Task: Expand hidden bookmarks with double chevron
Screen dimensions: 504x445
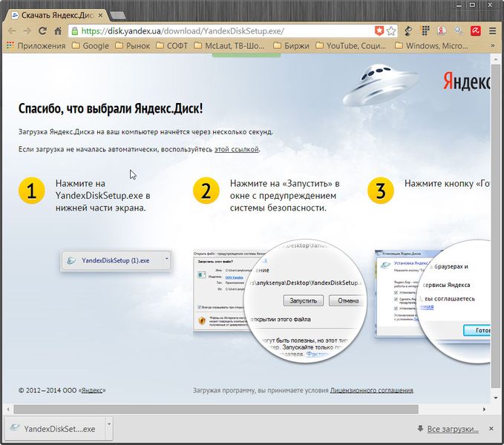Action: tap(492, 46)
